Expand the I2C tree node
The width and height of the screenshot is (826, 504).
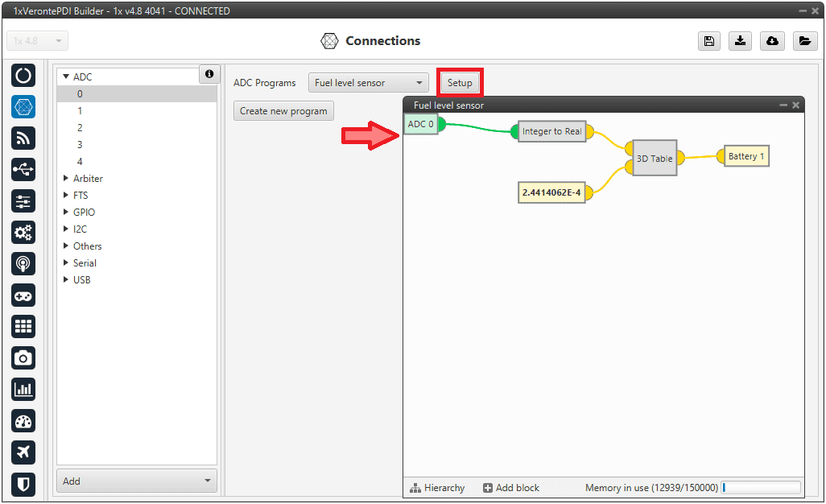coord(66,229)
